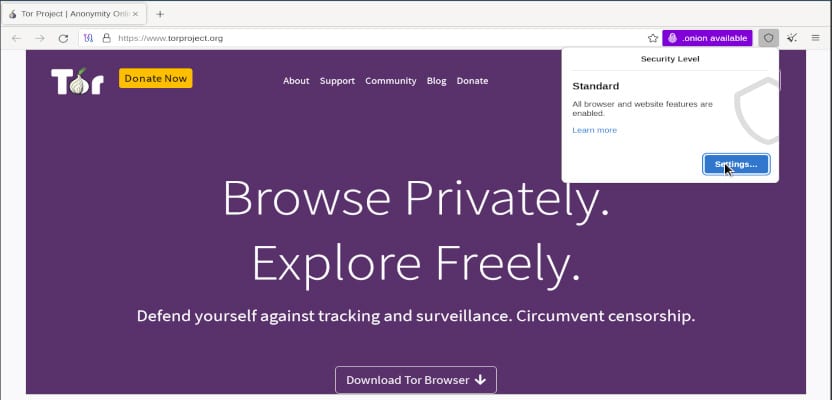Click the Settings button in Security Level panel
Image resolution: width=832 pixels, height=400 pixels.
click(x=736, y=164)
